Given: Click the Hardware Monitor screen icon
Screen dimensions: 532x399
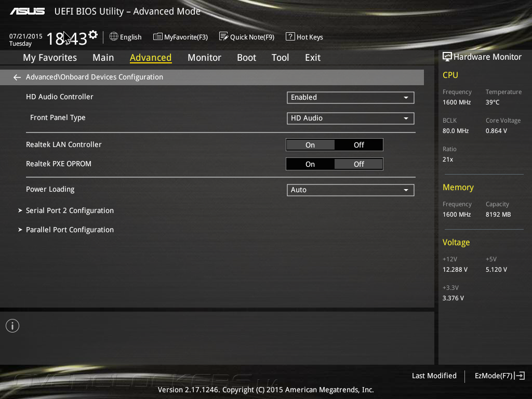Looking at the screenshot, I should click(x=447, y=57).
